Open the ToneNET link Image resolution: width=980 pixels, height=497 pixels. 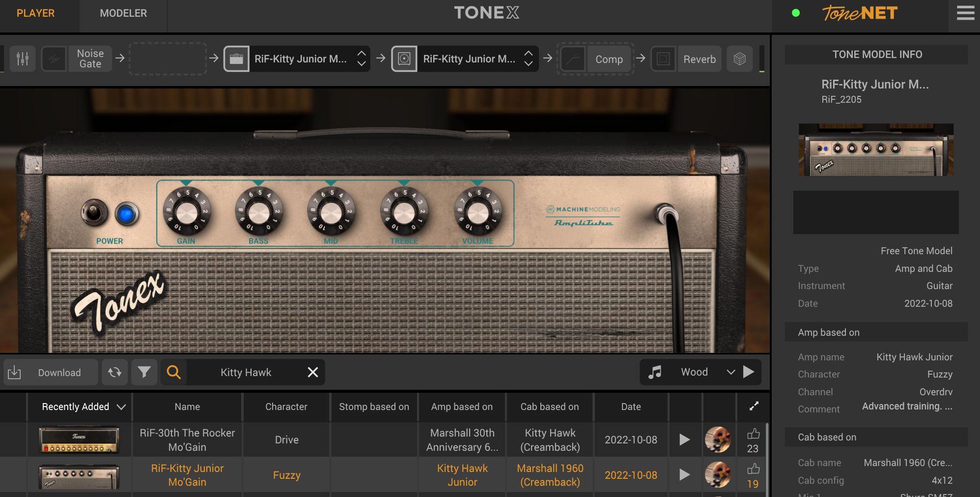[860, 13]
